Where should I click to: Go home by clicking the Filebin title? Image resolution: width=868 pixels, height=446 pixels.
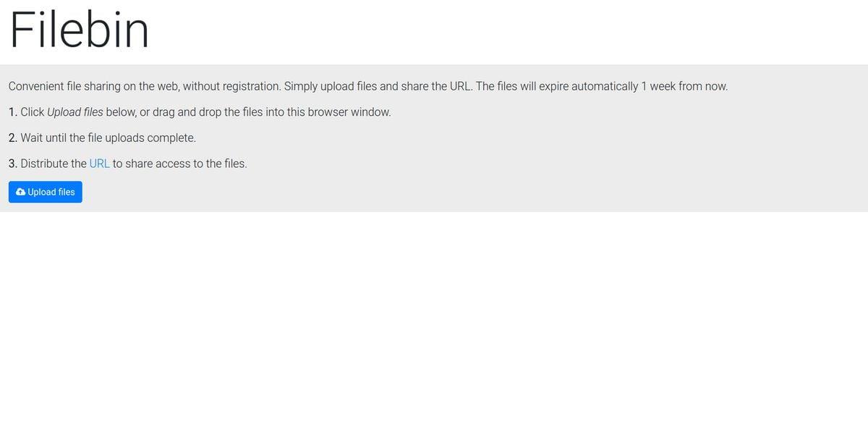click(78, 29)
